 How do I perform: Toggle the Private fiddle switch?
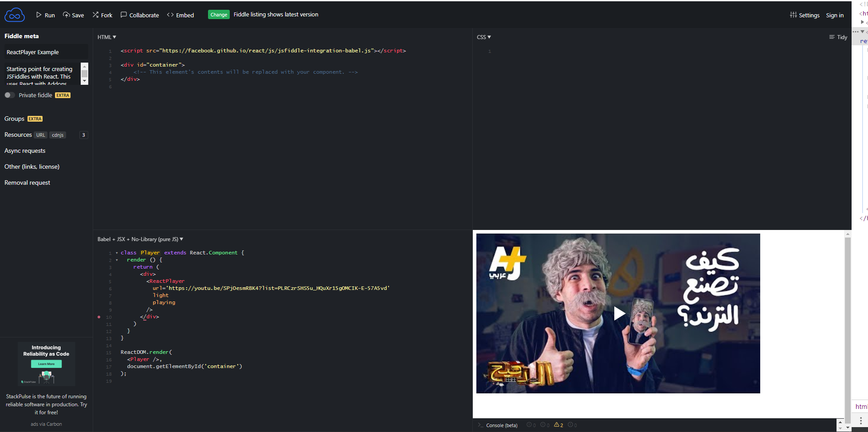(9, 95)
